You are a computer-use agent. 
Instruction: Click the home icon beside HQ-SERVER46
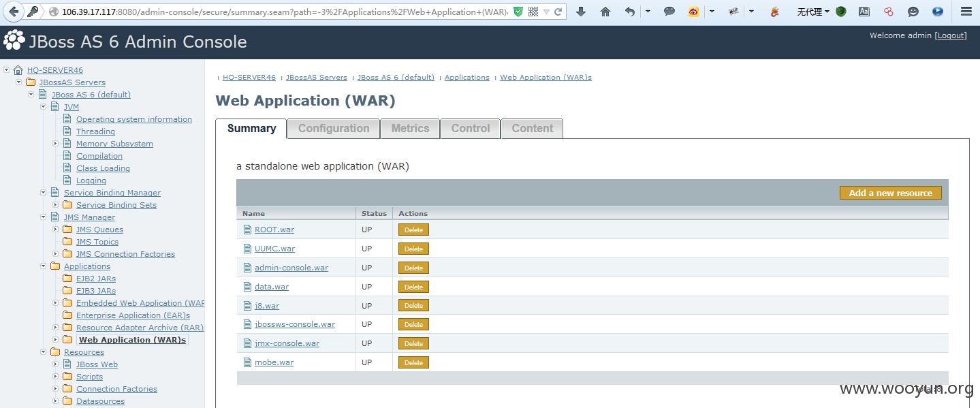18,70
